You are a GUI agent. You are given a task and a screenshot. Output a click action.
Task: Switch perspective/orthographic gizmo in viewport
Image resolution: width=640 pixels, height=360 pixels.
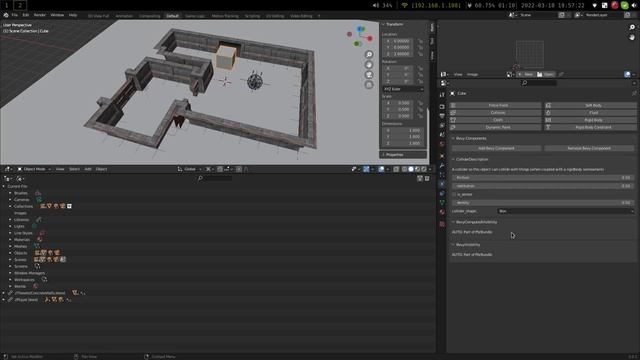pyautogui.click(x=369, y=85)
